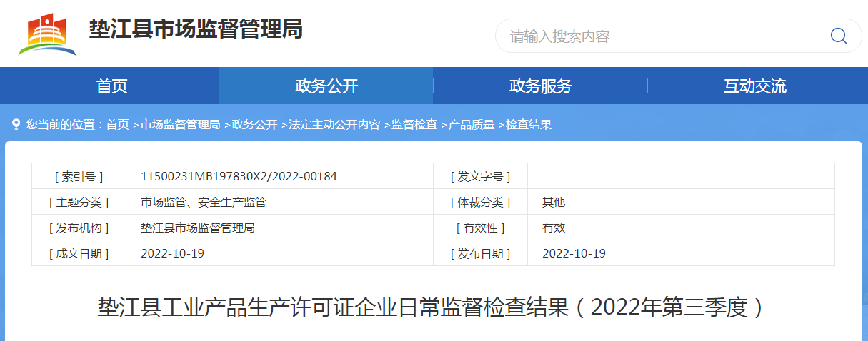Click the 首页 breadcrumb link
The image size is (868, 341).
click(x=118, y=124)
